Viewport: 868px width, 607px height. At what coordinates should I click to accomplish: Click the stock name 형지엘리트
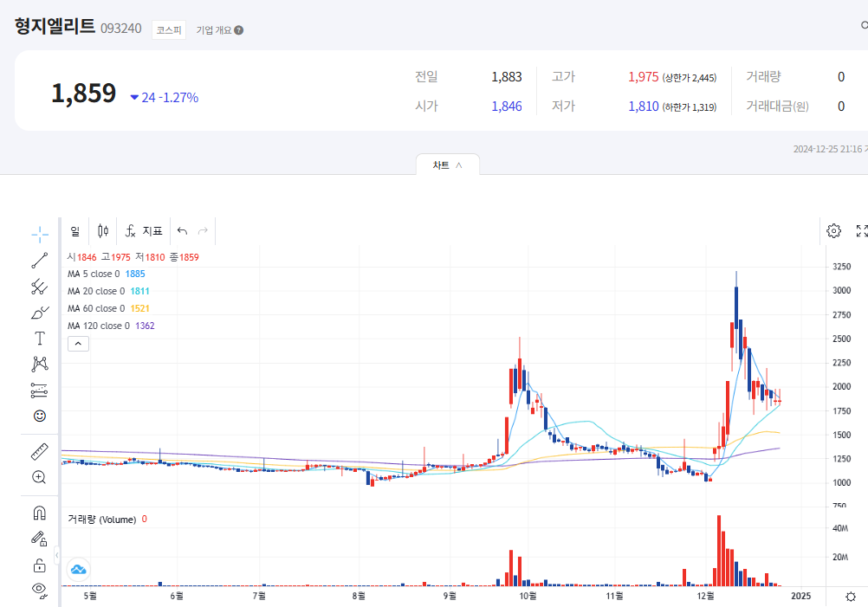click(55, 26)
